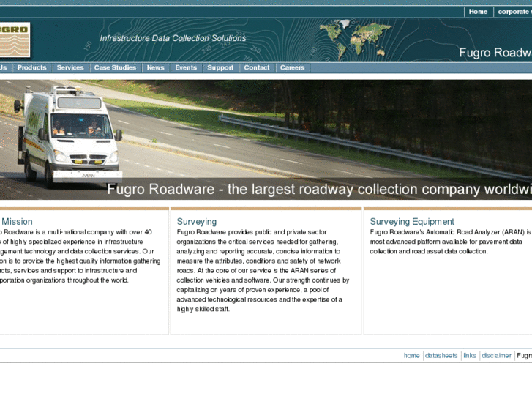The width and height of the screenshot is (532, 399).
Task: Click the Fugro Roadware header title
Action: coord(495,53)
